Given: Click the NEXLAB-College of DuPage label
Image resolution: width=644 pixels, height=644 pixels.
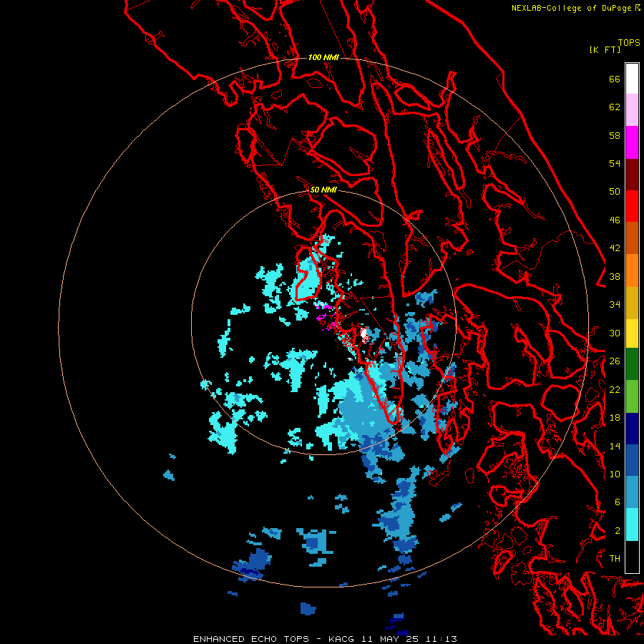Looking at the screenshot, I should coord(571,8).
